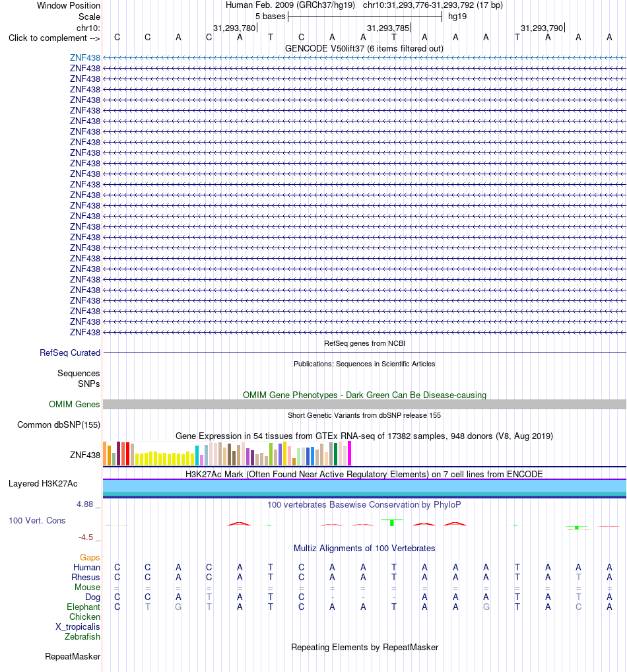Click the chr10: ruler label

pyautogui.click(x=88, y=28)
